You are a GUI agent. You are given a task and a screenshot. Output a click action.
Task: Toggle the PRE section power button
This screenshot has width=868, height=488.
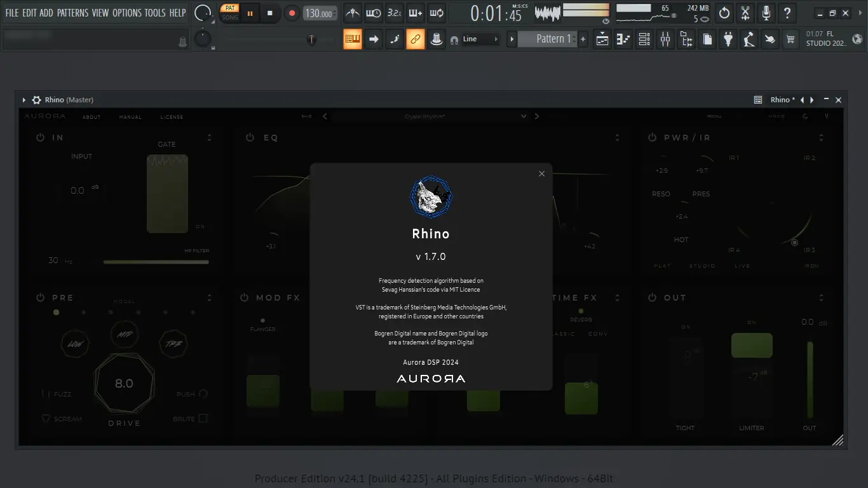(x=40, y=297)
